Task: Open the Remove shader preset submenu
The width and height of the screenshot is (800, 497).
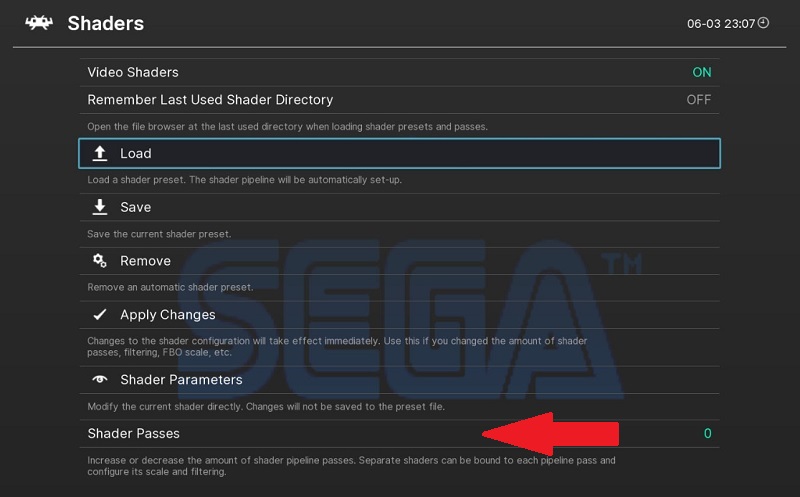Action: (146, 261)
